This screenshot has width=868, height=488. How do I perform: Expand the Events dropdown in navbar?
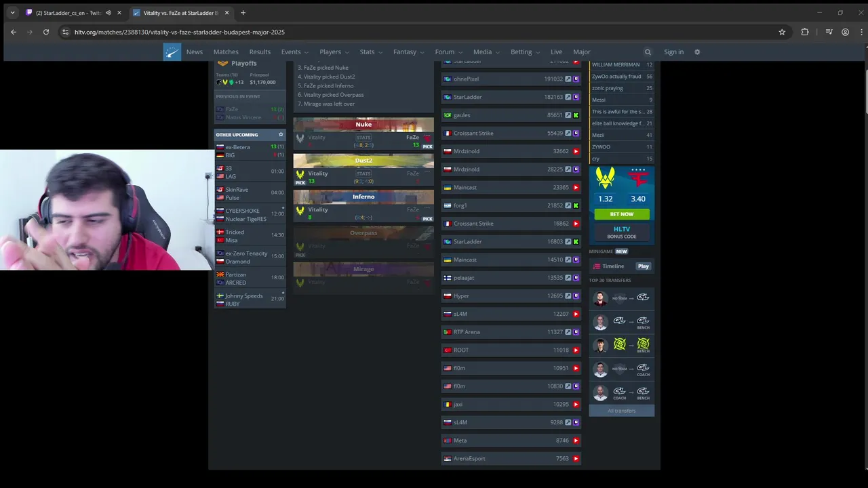coord(294,52)
